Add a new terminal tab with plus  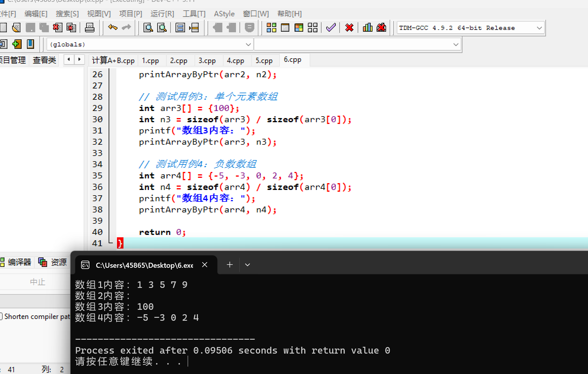click(230, 265)
